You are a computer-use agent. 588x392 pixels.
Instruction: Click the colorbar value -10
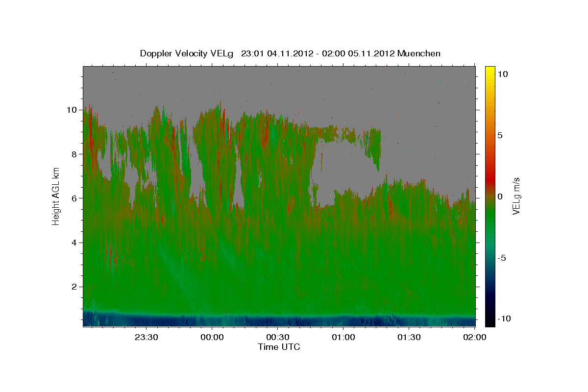tap(504, 318)
